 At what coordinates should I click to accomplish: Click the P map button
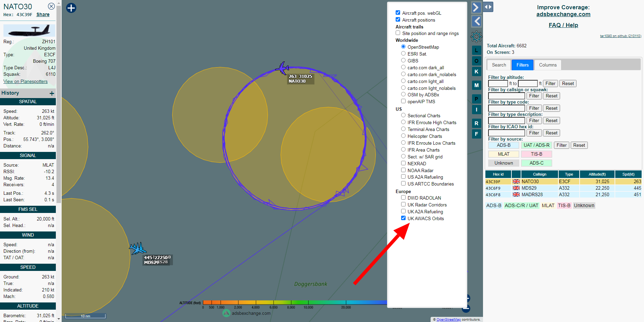coord(476,99)
